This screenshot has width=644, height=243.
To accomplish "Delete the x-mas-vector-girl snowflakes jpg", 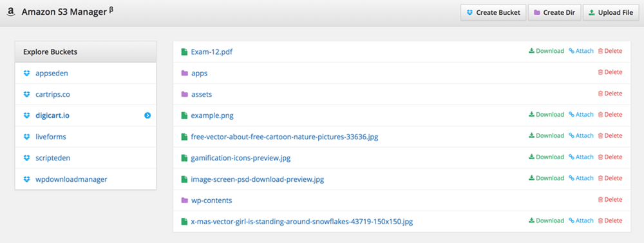I will (x=610, y=221).
